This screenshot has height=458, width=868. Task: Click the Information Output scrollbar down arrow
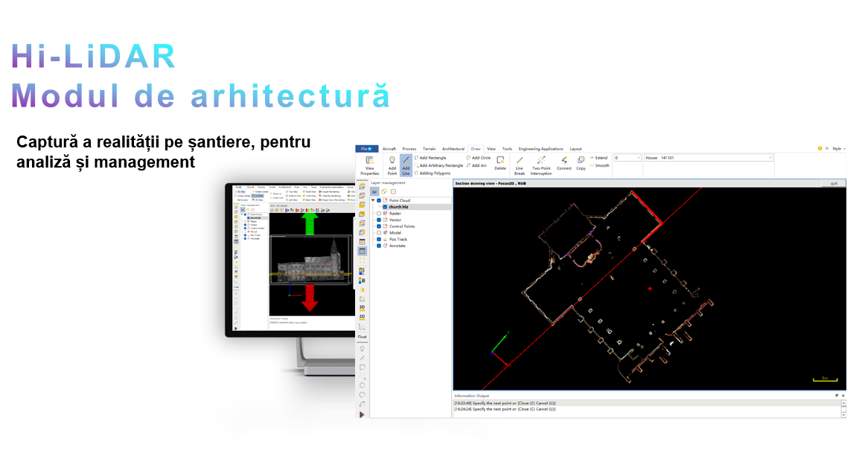843,415
